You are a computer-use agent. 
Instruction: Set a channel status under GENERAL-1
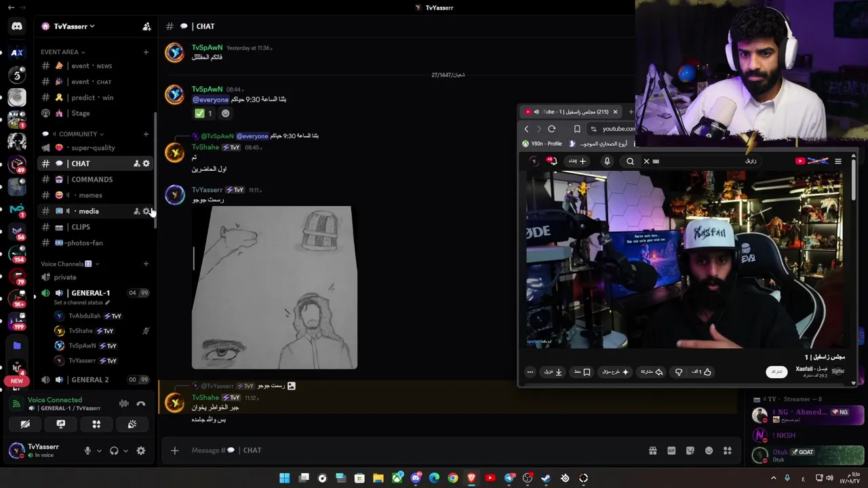(x=81, y=303)
